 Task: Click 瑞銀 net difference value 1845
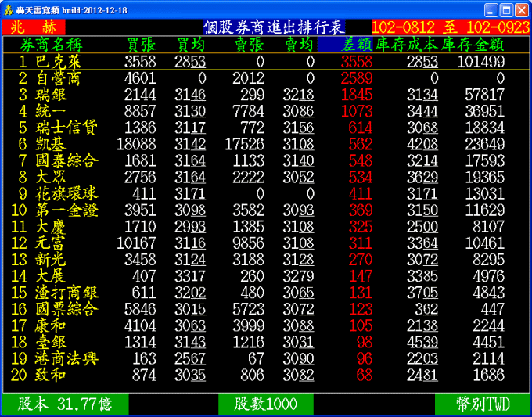(357, 95)
